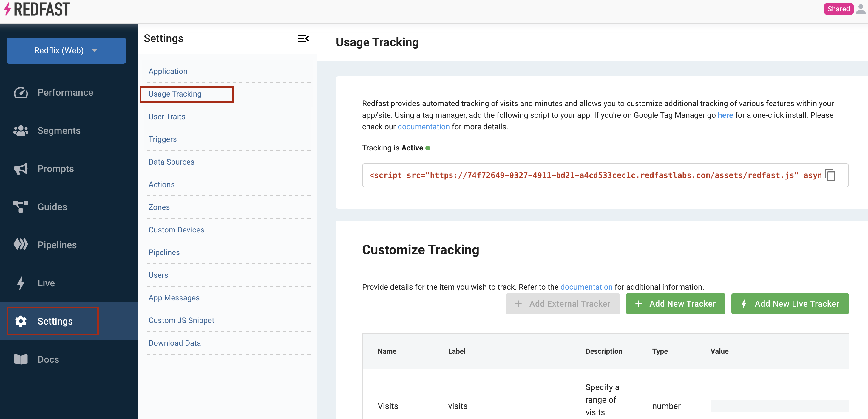Click the Label column header
Screen dimensions: 868x419
click(x=457, y=351)
